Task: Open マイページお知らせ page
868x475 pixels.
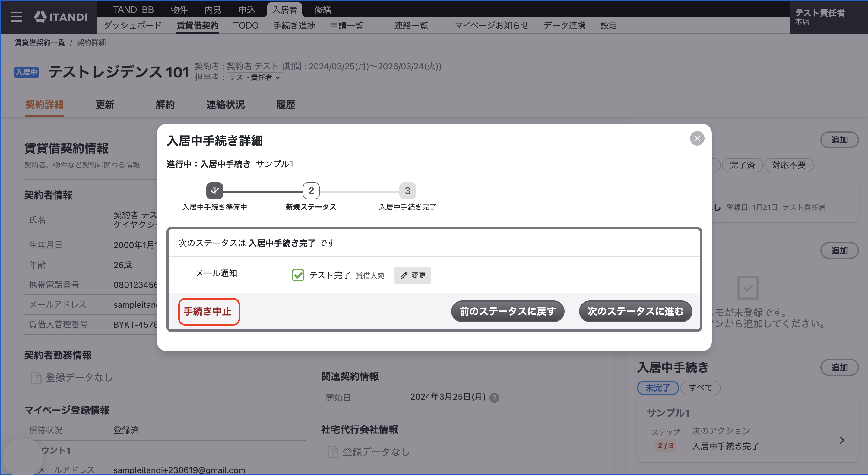Action: [x=492, y=25]
